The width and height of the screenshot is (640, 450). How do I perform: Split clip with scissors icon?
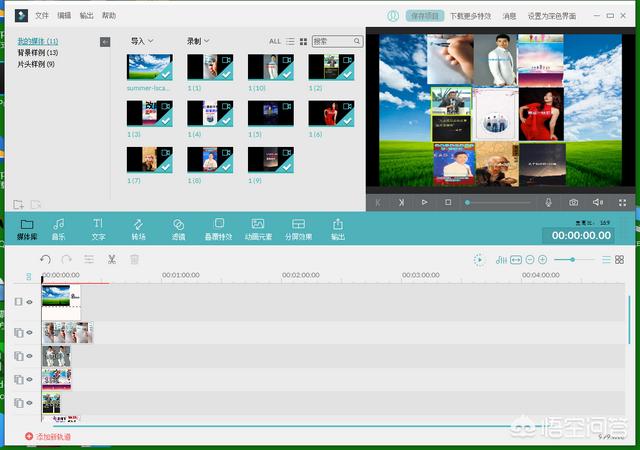[x=111, y=259]
